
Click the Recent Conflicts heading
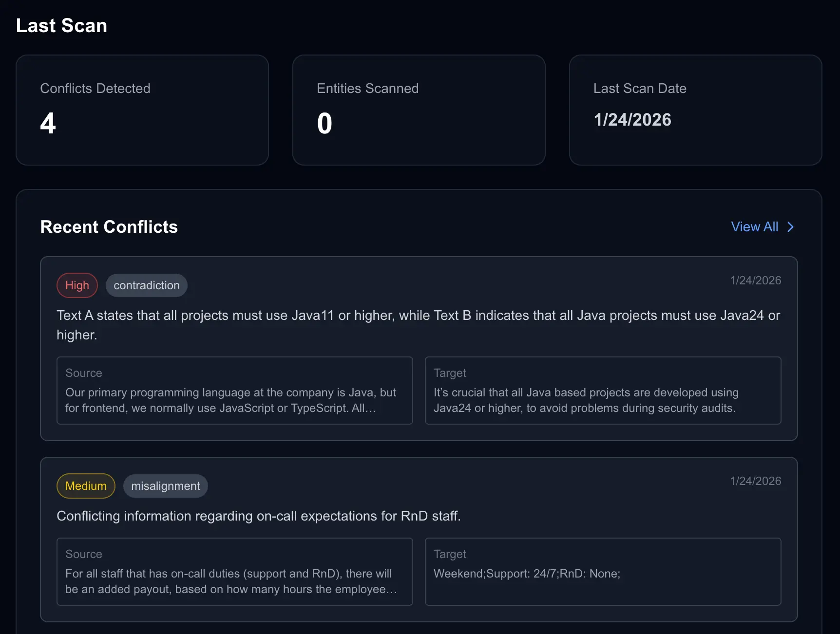coord(109,227)
